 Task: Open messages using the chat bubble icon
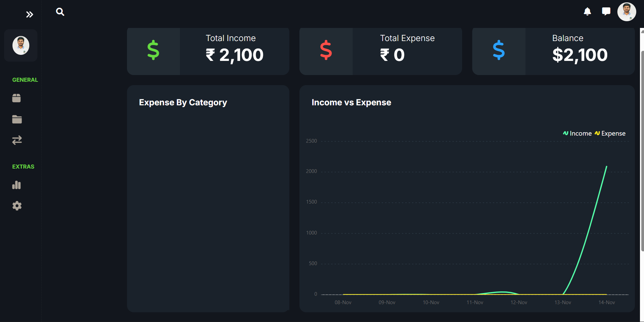coord(606,11)
